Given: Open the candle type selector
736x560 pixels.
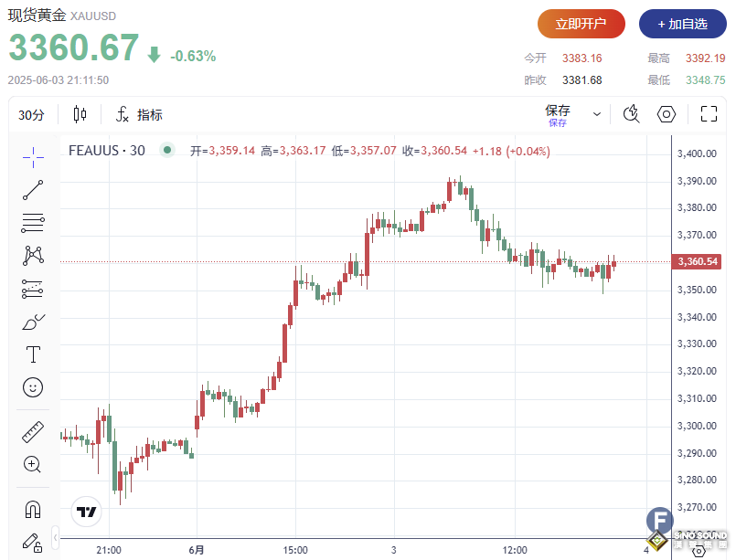Looking at the screenshot, I should click(79, 114).
